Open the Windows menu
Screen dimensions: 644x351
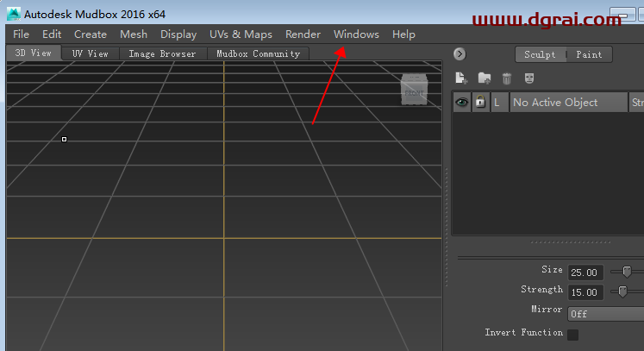click(356, 34)
